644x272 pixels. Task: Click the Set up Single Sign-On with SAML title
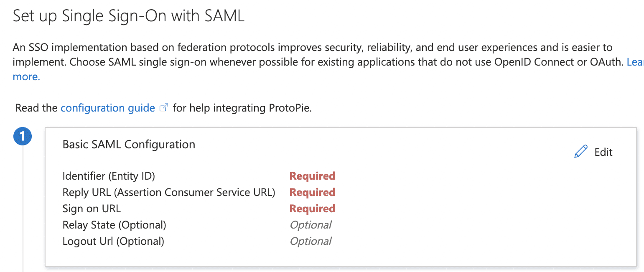(x=128, y=15)
